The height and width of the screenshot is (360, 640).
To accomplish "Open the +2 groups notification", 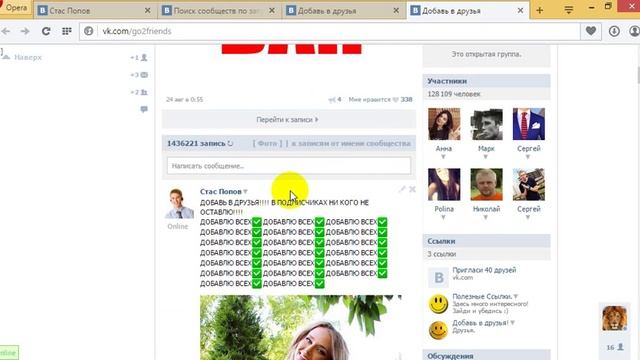I will point(139,92).
